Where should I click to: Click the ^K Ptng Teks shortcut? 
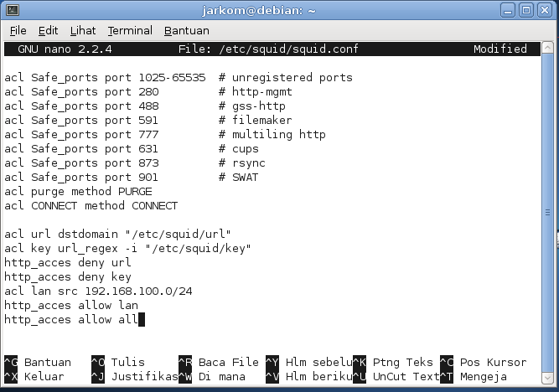393,363
